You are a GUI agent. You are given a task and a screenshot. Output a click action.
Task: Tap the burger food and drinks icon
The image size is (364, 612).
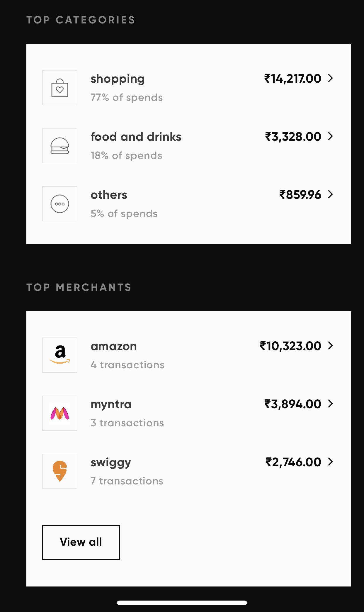60,146
